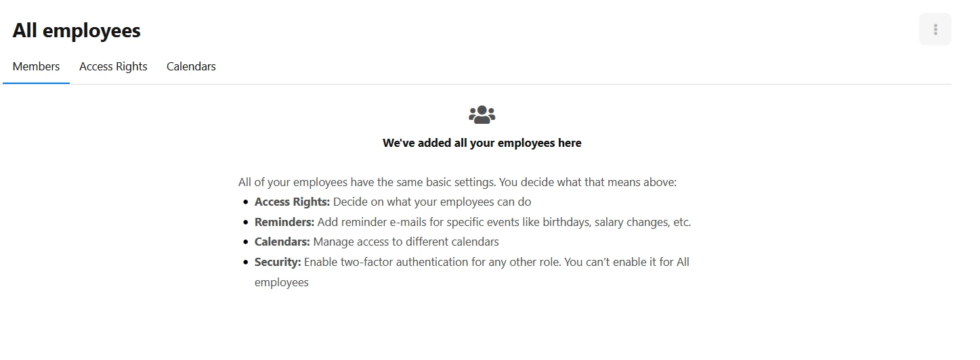
Task: Switch to the Members tab
Action: 37,66
